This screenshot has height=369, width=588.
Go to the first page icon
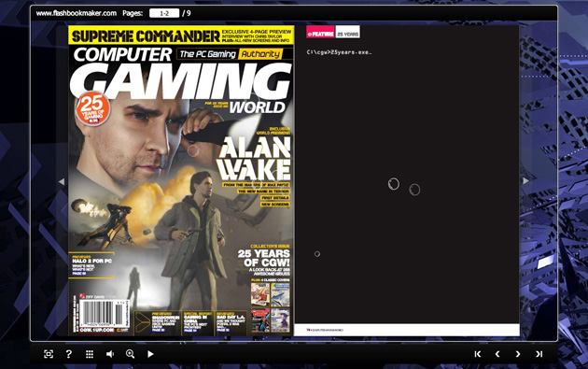(x=477, y=354)
